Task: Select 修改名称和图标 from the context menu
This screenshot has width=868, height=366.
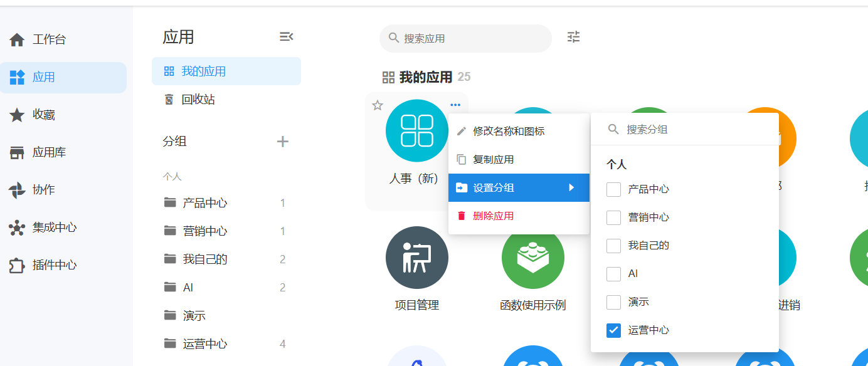Action: coord(508,132)
